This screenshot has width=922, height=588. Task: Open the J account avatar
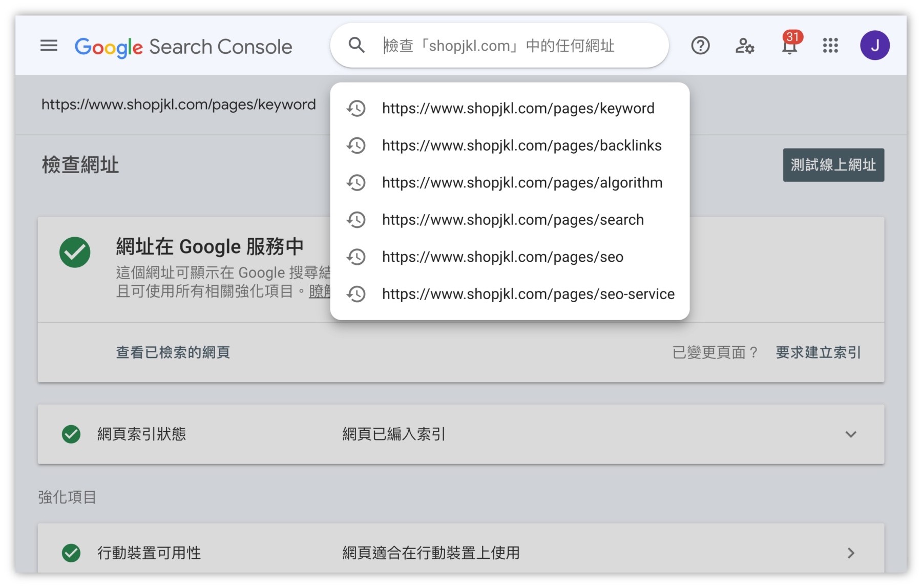tap(874, 46)
